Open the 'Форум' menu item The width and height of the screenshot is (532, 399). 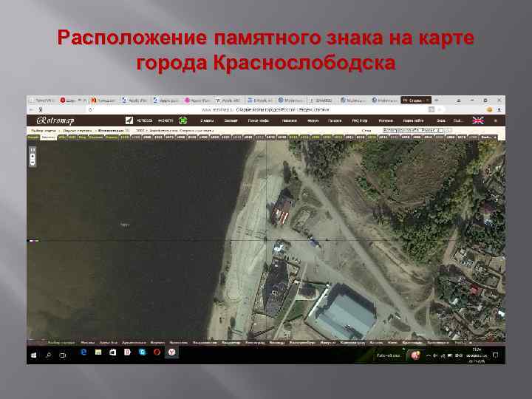click(313, 120)
